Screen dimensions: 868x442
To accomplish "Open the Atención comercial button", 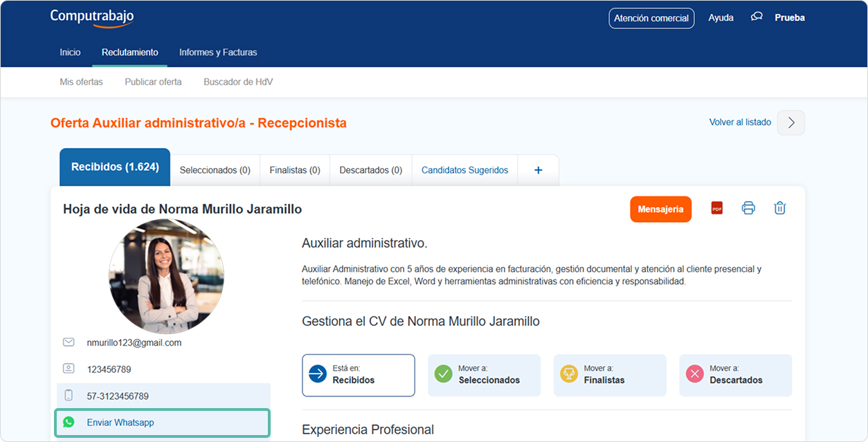I will (651, 18).
